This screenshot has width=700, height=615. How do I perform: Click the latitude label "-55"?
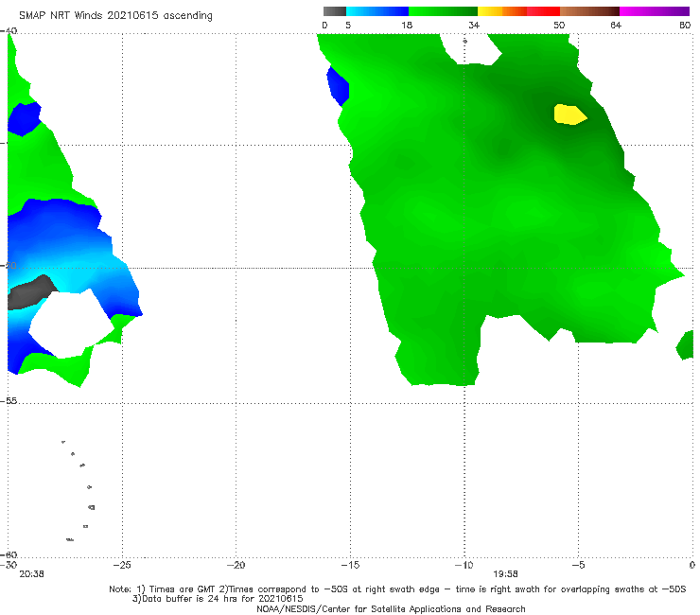pyautogui.click(x=9, y=400)
